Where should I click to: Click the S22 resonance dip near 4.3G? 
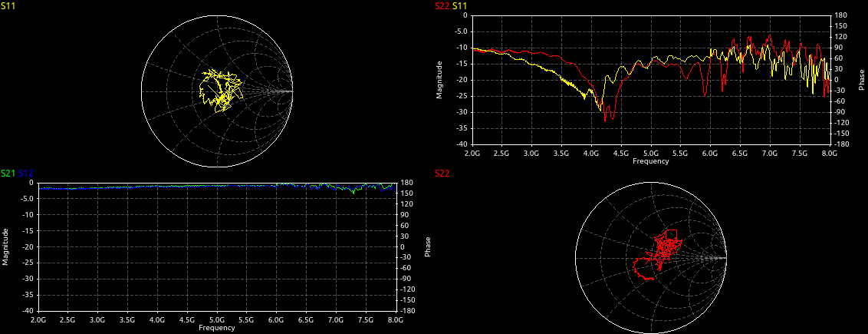tap(606, 117)
